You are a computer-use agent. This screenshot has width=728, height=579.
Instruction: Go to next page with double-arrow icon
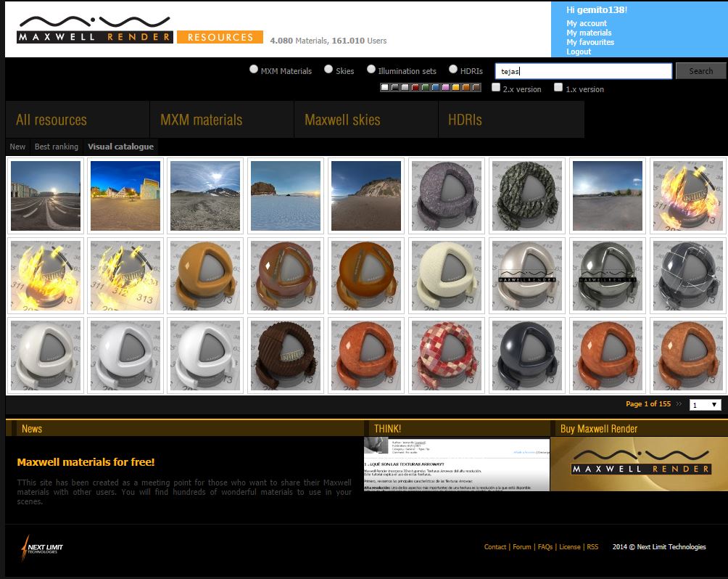tap(679, 404)
